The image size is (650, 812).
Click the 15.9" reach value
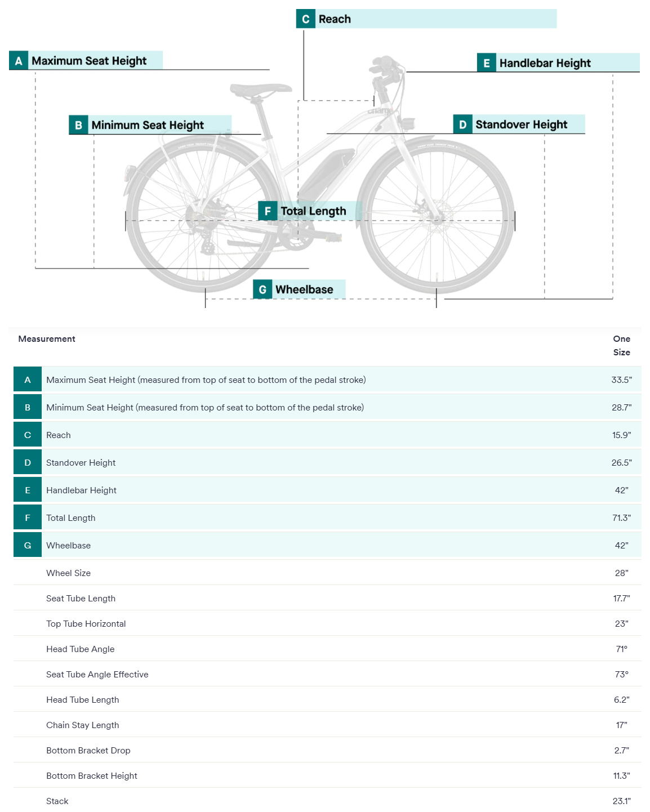(622, 435)
